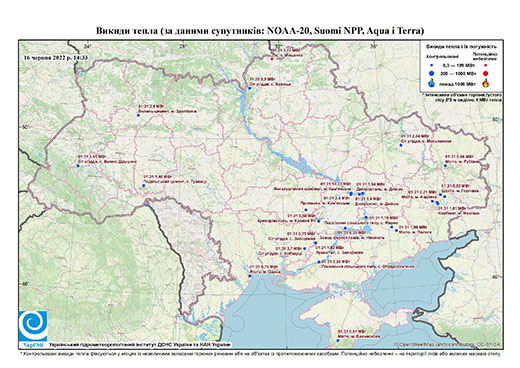Click the blue marker near Євпаторія in Crimea
This screenshot has height=368, width=520.
338,341
